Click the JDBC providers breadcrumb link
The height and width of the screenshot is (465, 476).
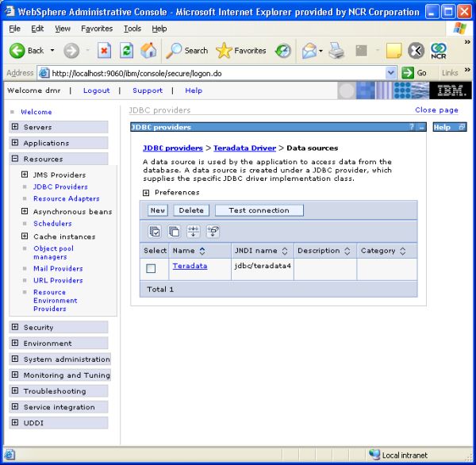click(173, 148)
